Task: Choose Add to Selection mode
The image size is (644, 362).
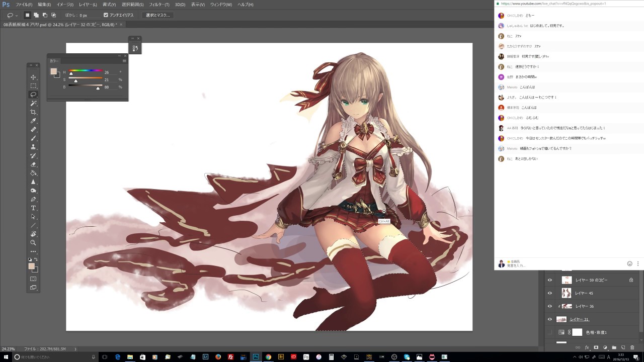Action: 36,15
